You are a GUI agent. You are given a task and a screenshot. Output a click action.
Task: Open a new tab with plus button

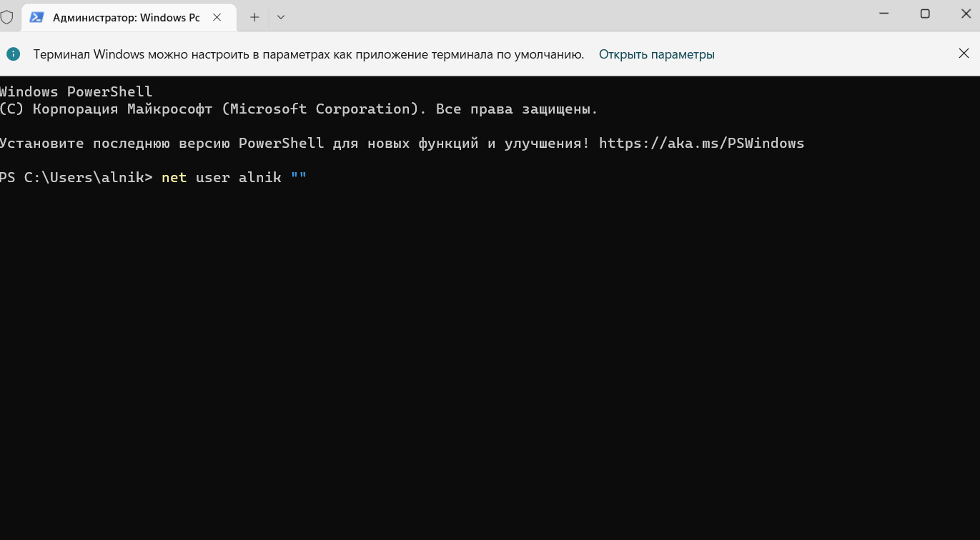[254, 17]
